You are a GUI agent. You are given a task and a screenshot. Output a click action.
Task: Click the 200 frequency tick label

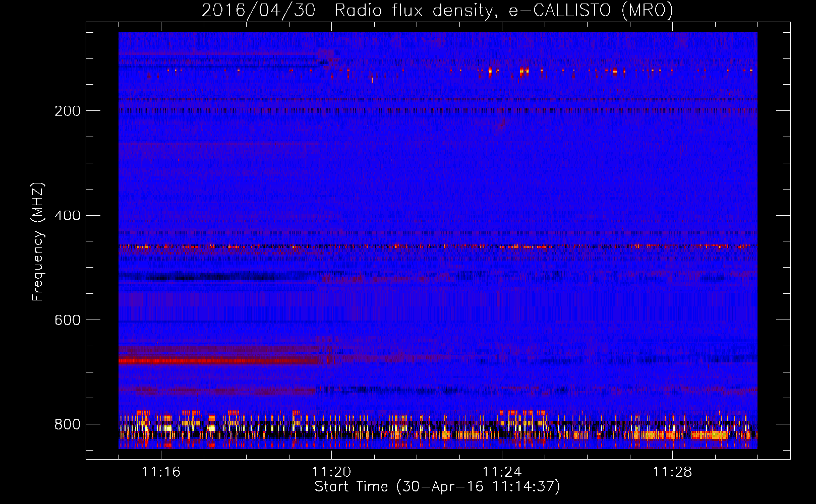click(x=68, y=111)
